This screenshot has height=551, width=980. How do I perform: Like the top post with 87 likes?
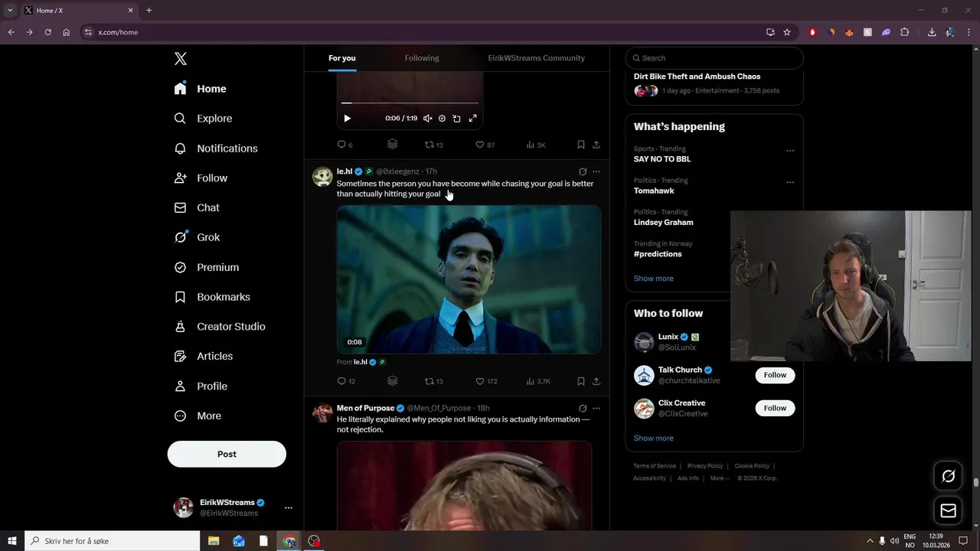[x=485, y=145]
